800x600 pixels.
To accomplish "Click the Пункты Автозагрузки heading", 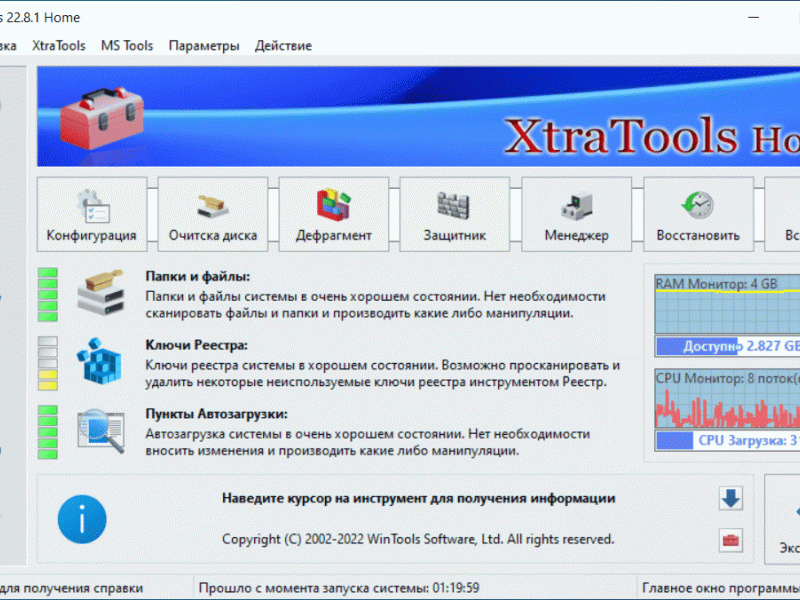I will pos(216,414).
